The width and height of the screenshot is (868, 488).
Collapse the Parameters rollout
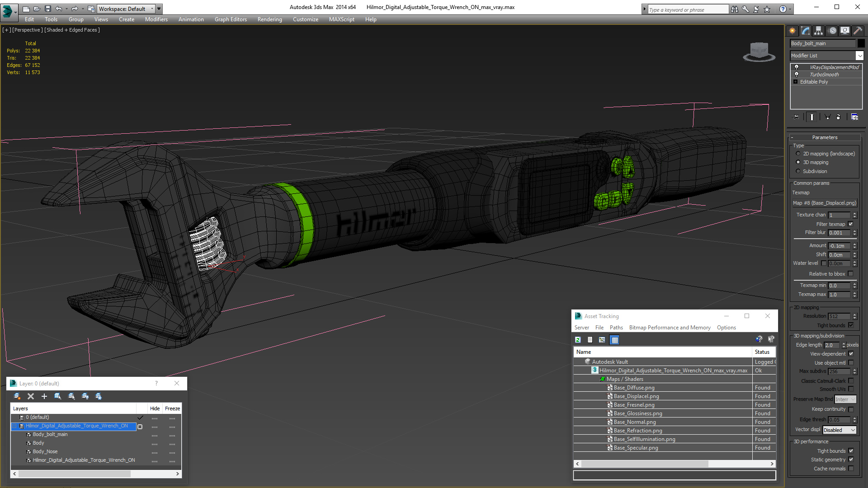pyautogui.click(x=825, y=137)
